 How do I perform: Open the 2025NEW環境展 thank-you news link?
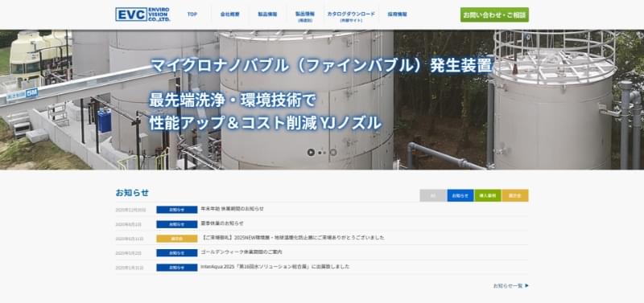tap(293, 238)
